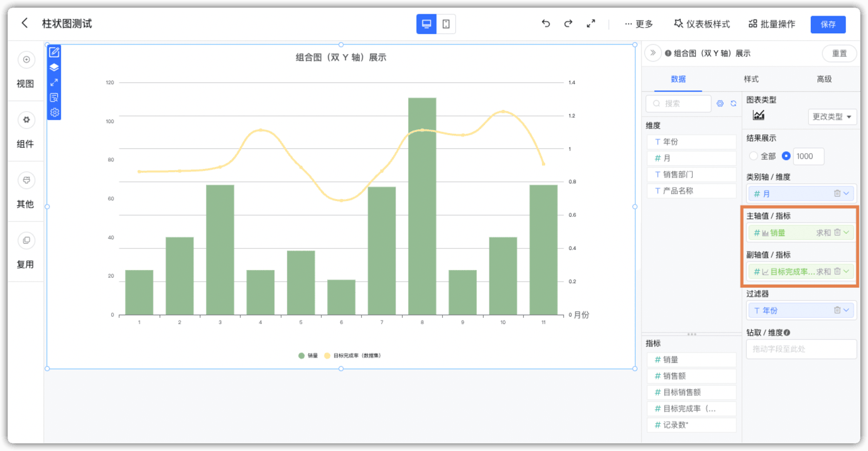868x451 pixels.
Task: Open 求和 aggregation for 销量
Action: 823,232
